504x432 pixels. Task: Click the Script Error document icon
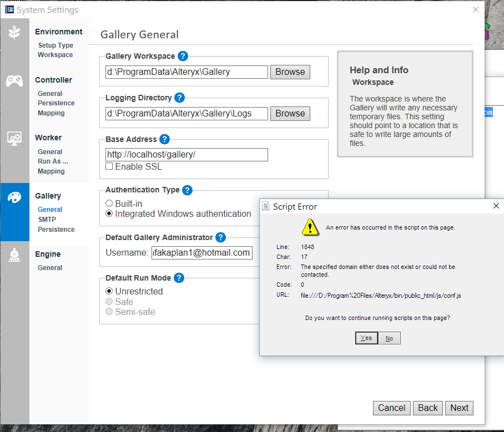[x=265, y=206]
